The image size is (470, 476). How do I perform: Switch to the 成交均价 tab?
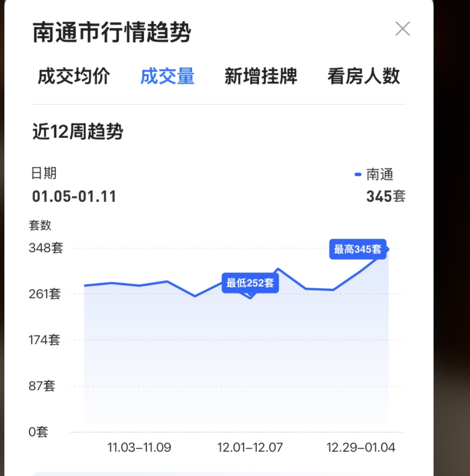[74, 76]
